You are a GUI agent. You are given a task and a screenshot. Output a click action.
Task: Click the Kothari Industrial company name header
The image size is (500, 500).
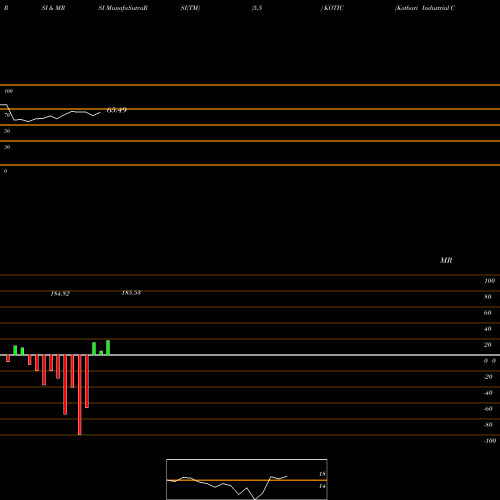tap(425, 8)
